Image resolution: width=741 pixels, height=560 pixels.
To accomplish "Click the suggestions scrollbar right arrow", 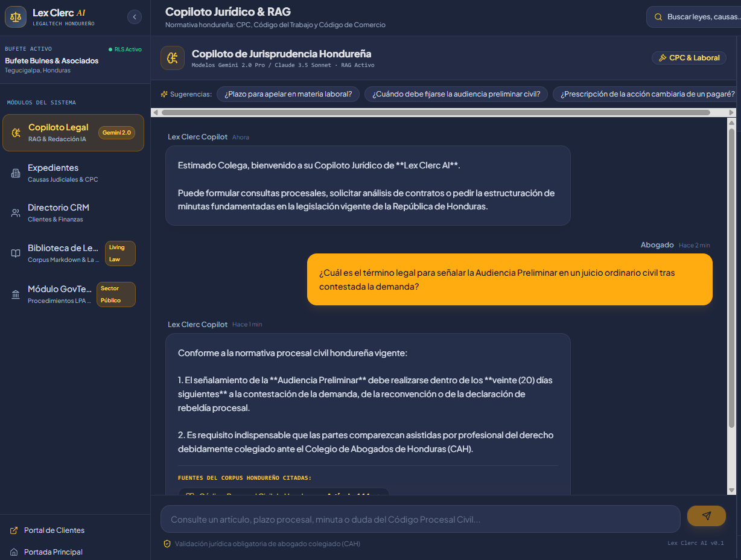I will tap(732, 112).
